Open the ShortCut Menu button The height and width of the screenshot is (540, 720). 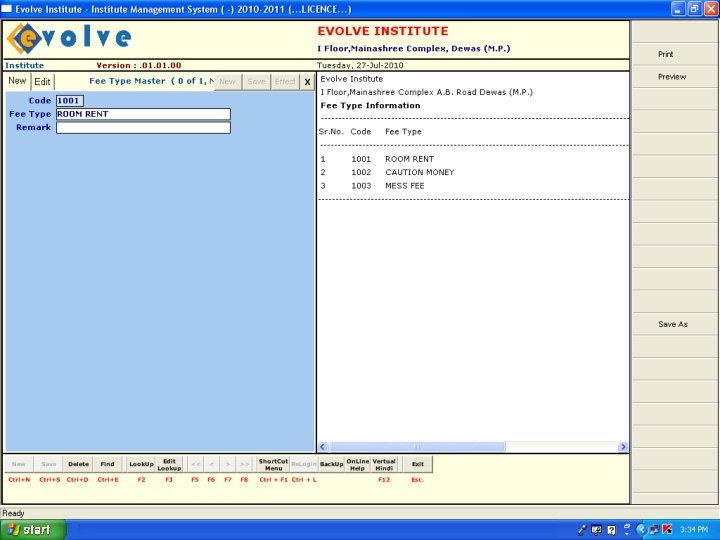click(273, 464)
